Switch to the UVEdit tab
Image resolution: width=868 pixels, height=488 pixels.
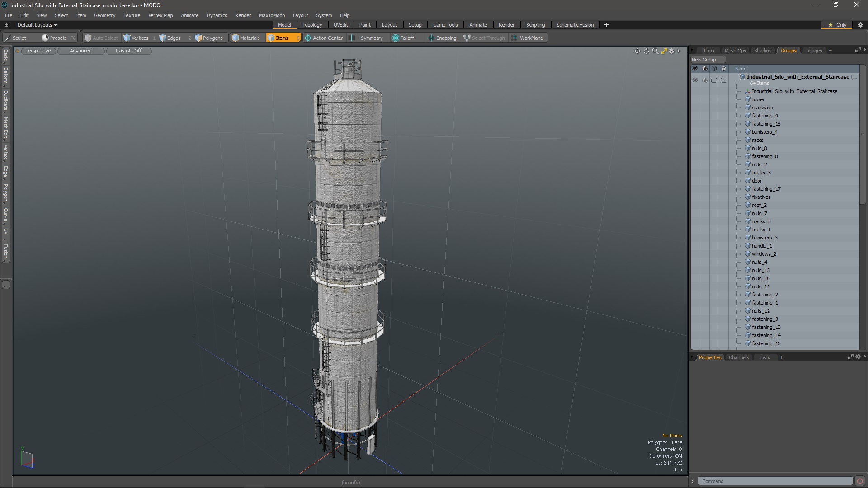pos(340,24)
